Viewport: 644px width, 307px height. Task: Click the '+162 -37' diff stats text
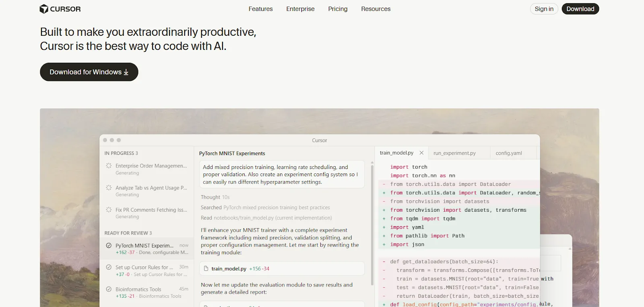125,253
